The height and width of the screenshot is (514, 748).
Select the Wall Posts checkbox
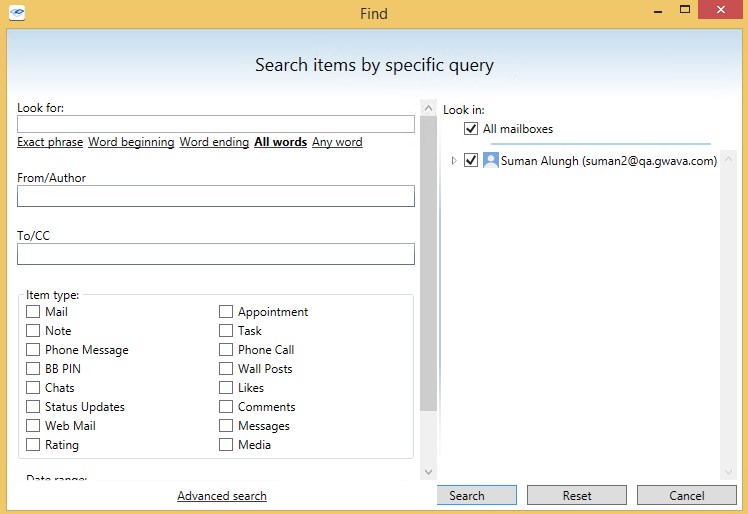click(x=226, y=369)
